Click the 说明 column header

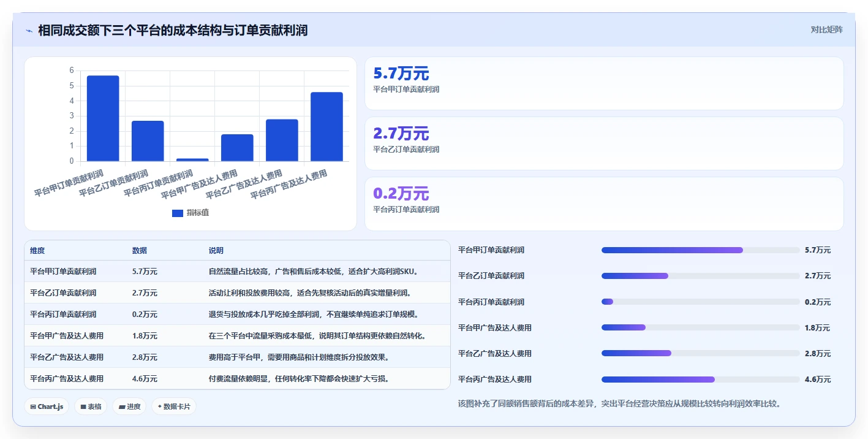[x=216, y=251]
